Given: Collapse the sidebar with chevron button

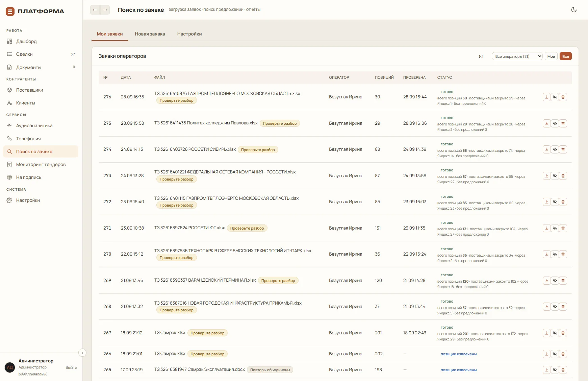Looking at the screenshot, I should (x=82, y=353).
